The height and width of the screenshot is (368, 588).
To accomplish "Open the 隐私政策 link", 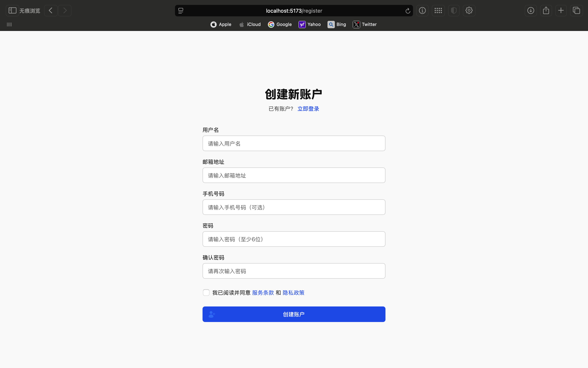I will [294, 293].
